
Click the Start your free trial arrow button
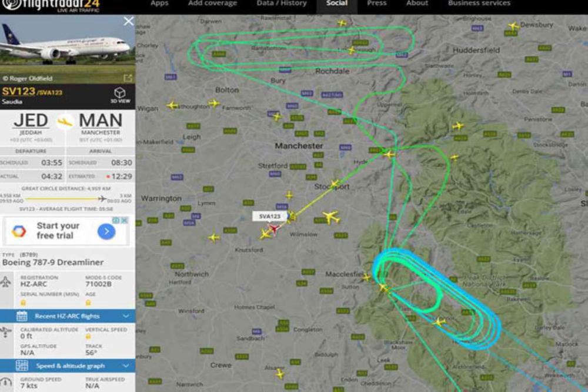(x=106, y=231)
